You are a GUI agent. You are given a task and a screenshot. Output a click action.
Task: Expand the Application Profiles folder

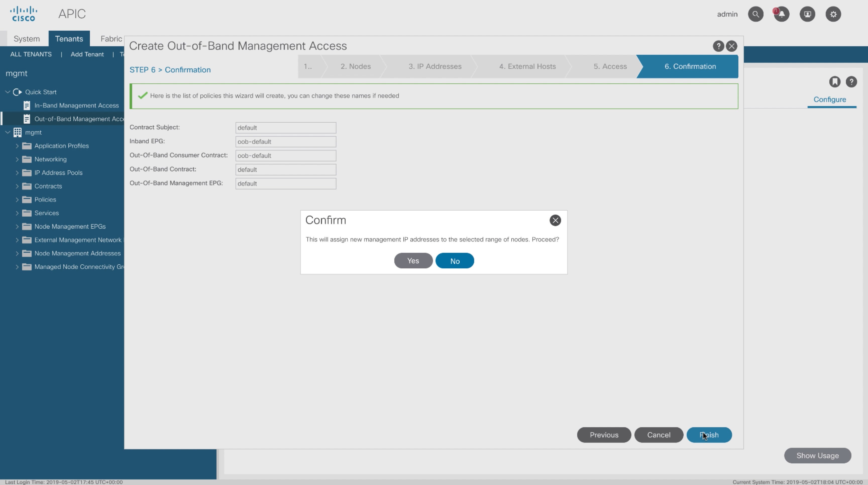(17, 146)
